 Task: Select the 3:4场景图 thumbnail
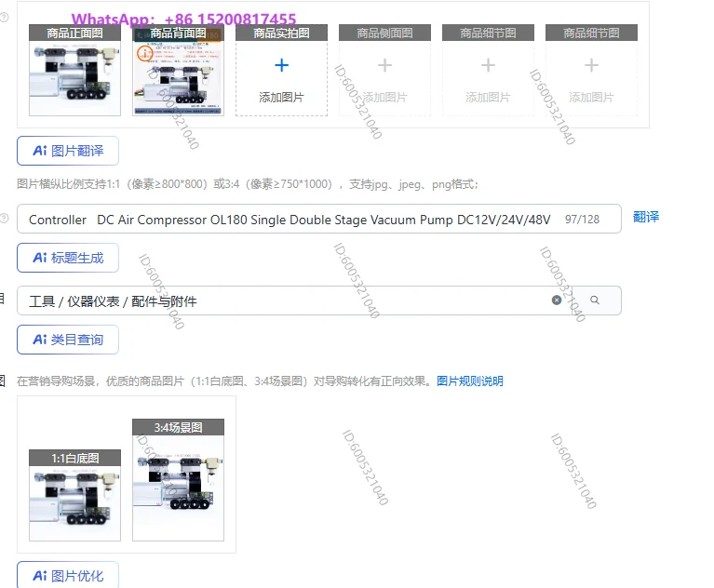[178, 480]
